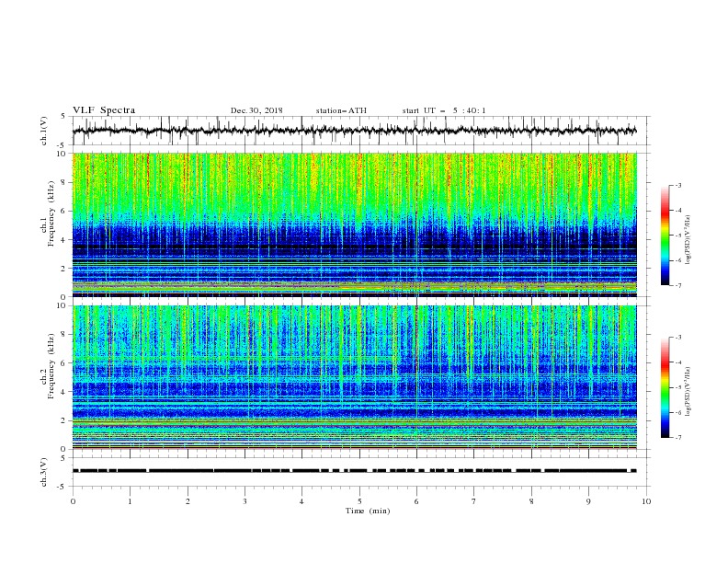Screen dimensions: 728x563
Task: Click the 'start UT = 5 :40: 1' text
Action: coord(444,110)
